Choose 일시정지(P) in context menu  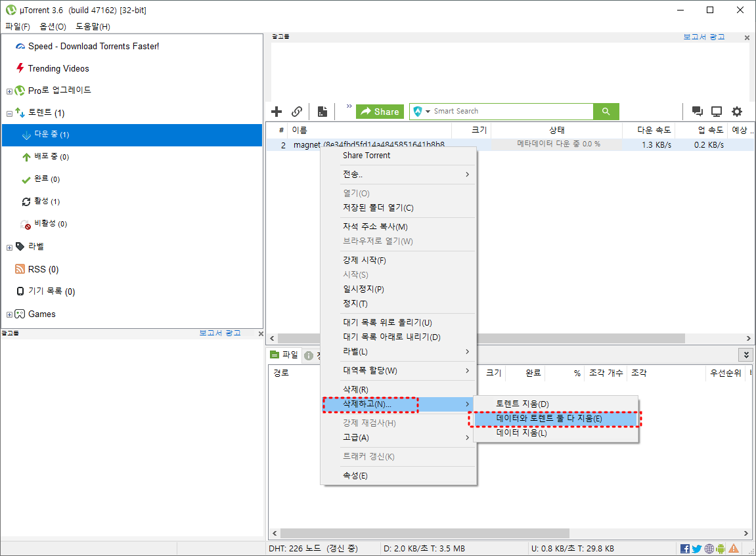tap(399, 289)
